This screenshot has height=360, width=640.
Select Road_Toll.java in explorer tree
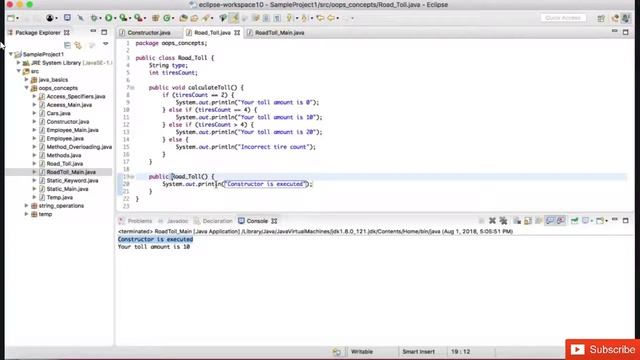pyautogui.click(x=64, y=163)
